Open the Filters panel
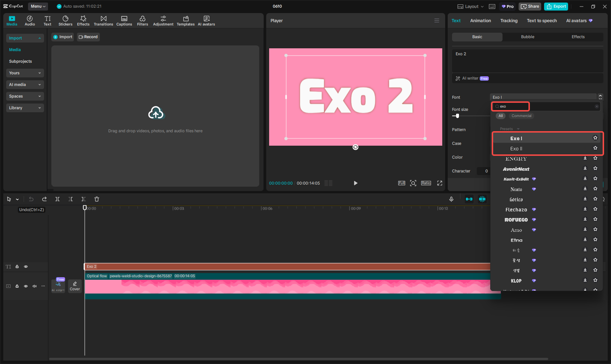The image size is (611, 364). click(x=143, y=21)
